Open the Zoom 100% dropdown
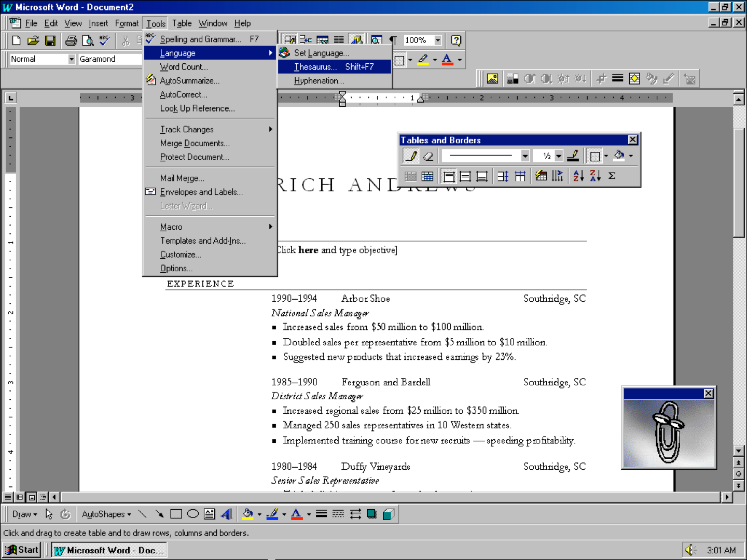Viewport: 747px width, 560px height. 438,40
